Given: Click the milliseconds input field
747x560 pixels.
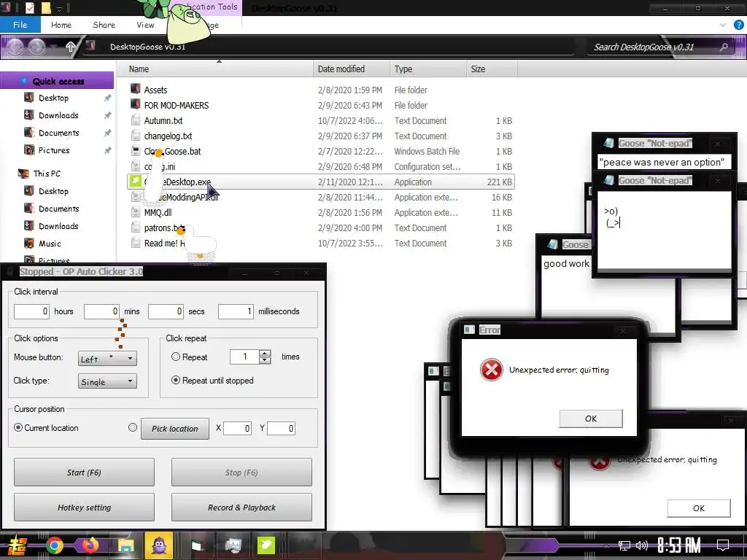Looking at the screenshot, I should [x=236, y=311].
